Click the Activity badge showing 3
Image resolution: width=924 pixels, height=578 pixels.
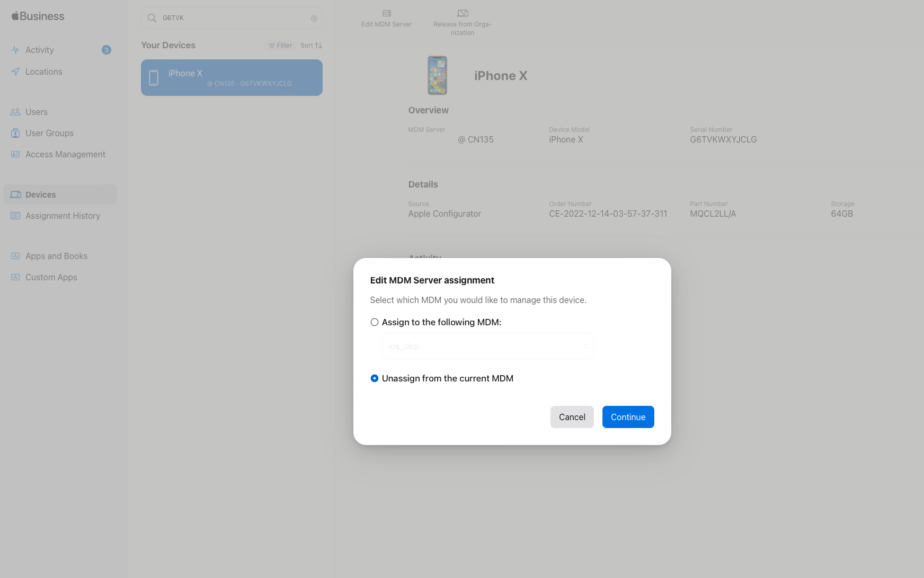[x=106, y=50]
